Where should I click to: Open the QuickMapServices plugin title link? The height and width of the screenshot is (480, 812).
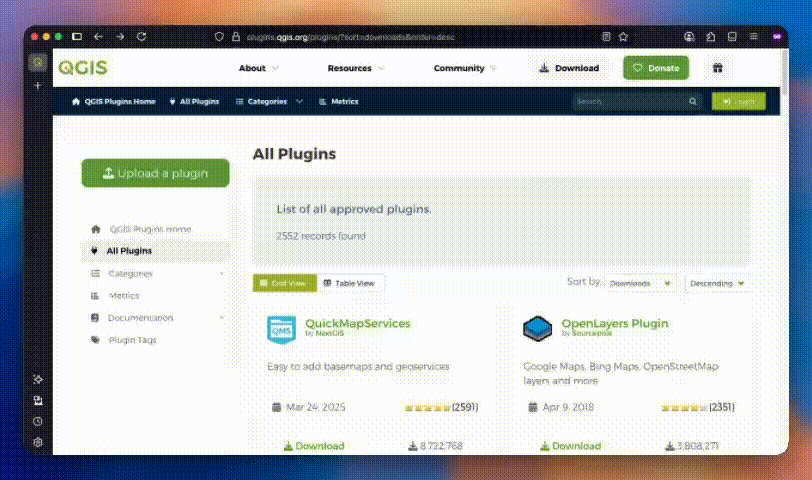point(357,323)
